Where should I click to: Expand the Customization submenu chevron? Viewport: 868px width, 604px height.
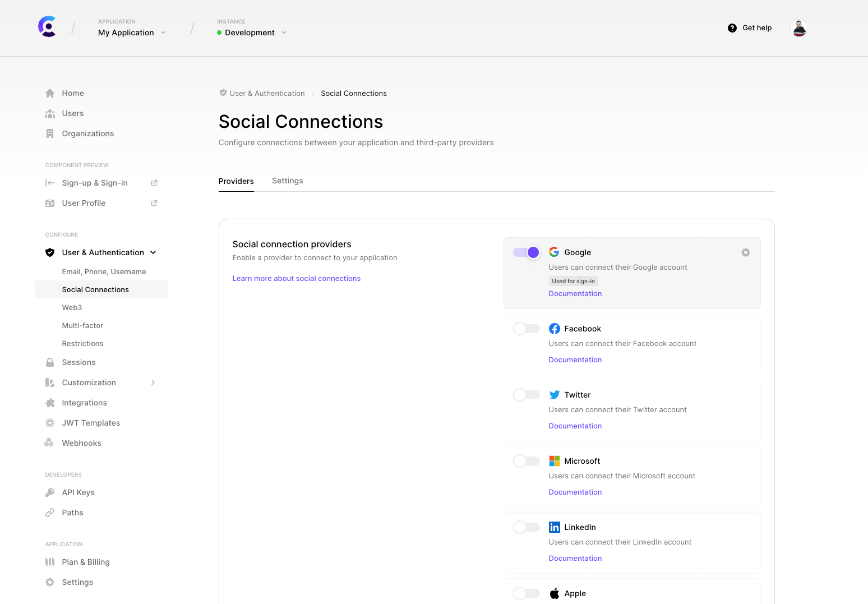coord(153,382)
